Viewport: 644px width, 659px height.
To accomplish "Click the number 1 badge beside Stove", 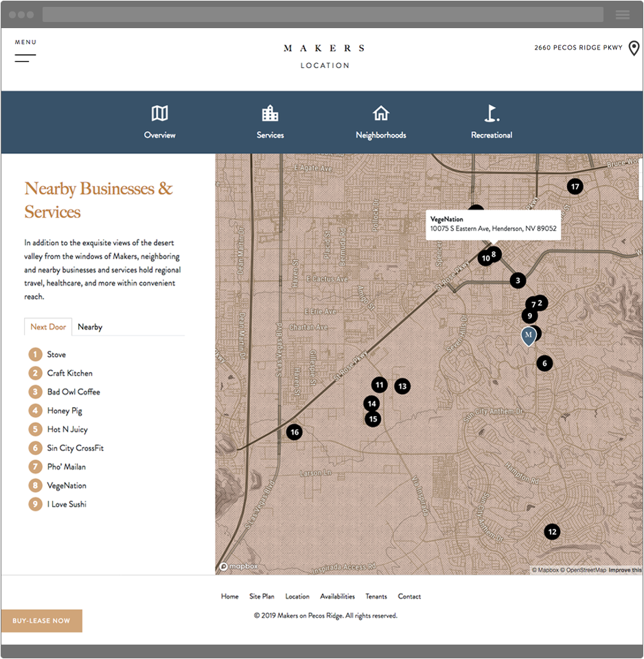I will coord(35,354).
